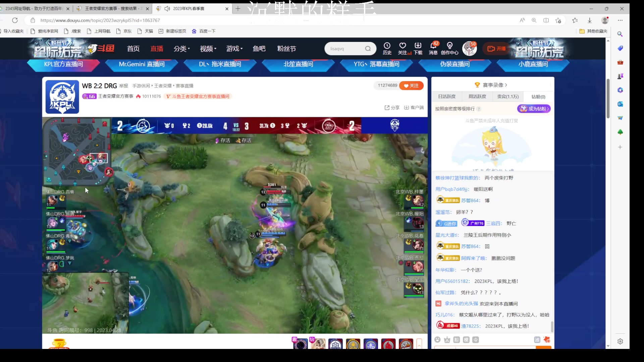Click the 下载 download icon in the header
This screenshot has height=362, width=644.
tap(418, 46)
